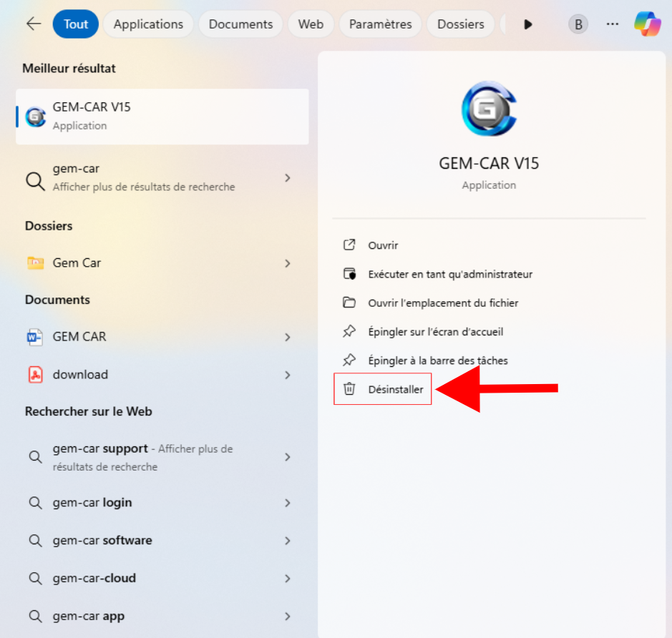Open the Copilot icon in search header
This screenshot has width=672, height=638.
648,24
